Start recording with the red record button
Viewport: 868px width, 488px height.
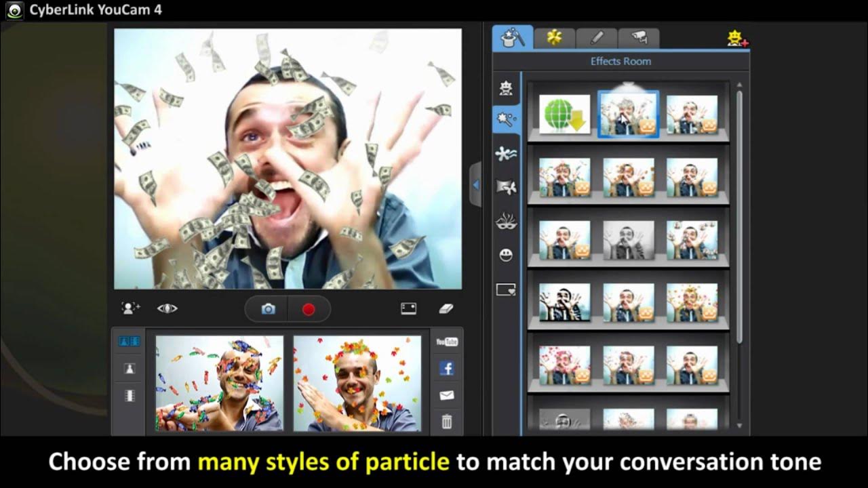point(309,309)
